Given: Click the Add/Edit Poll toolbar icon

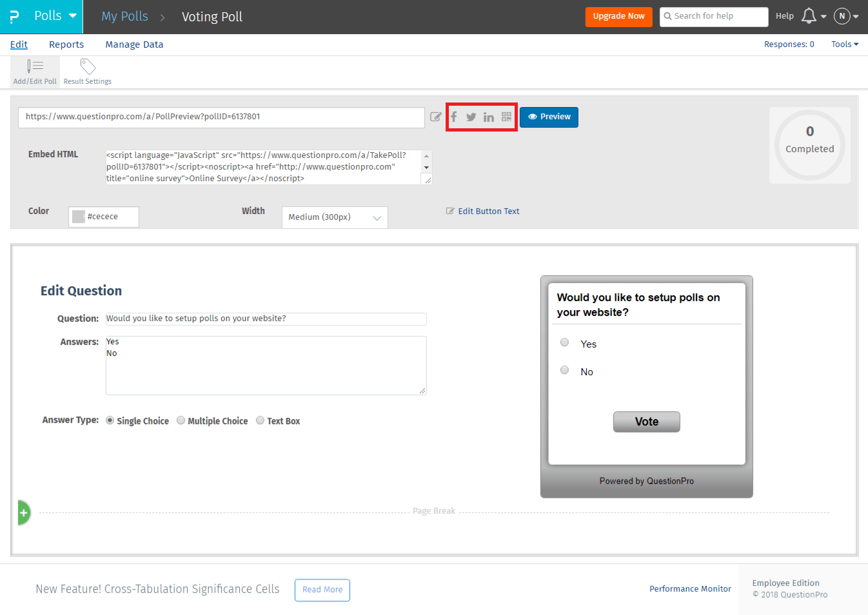Looking at the screenshot, I should (35, 72).
